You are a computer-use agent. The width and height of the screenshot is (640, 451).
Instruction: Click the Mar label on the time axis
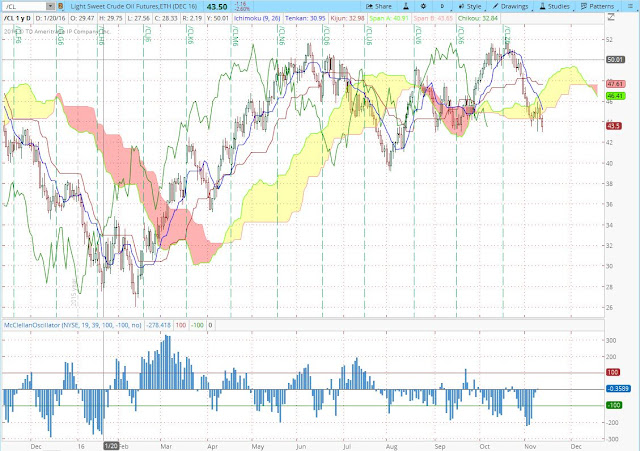tap(166, 447)
